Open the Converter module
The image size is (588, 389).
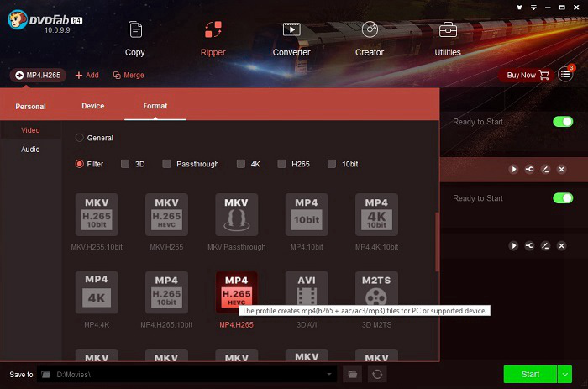(x=291, y=39)
